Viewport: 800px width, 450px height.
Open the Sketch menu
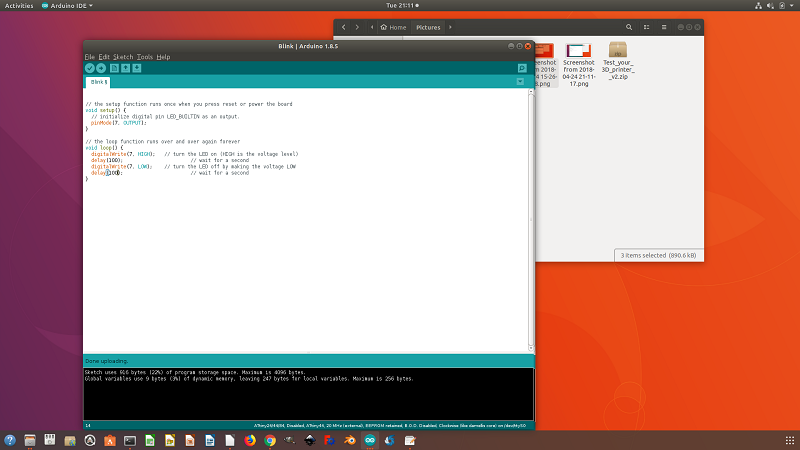click(x=123, y=57)
